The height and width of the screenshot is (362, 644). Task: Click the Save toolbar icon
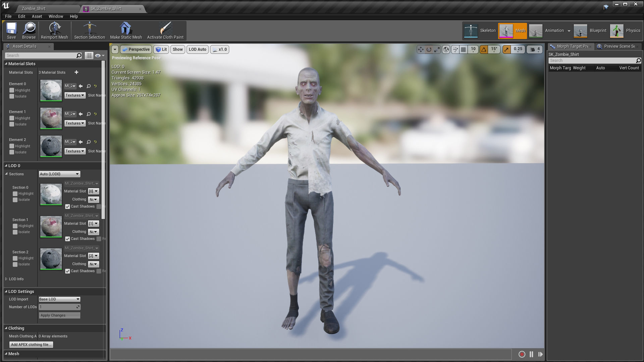11,31
